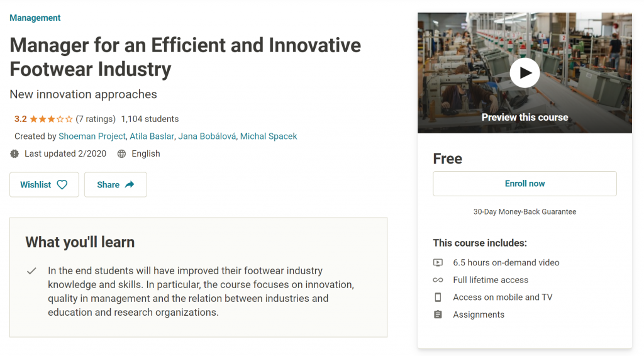Open the Management category link
The width and height of the screenshot is (644, 356).
tap(35, 18)
